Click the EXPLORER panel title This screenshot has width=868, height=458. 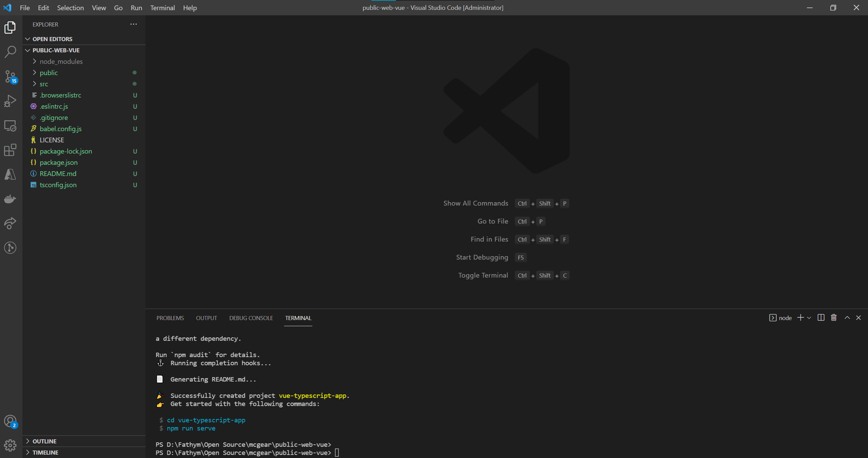(45, 24)
